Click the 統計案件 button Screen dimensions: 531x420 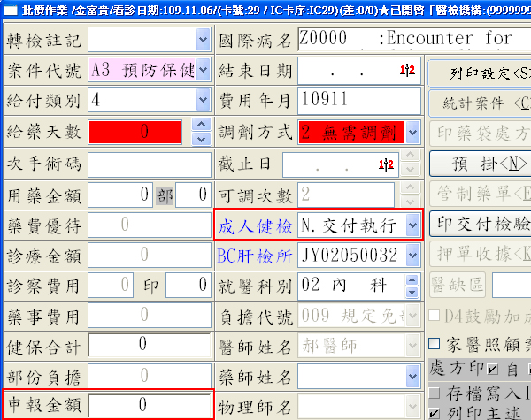tap(479, 103)
